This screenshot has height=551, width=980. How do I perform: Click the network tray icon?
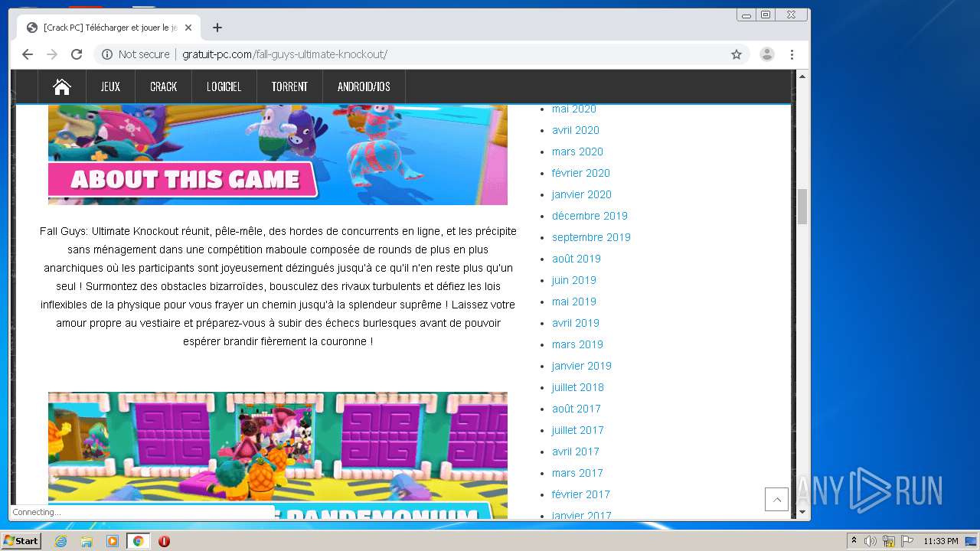click(889, 541)
